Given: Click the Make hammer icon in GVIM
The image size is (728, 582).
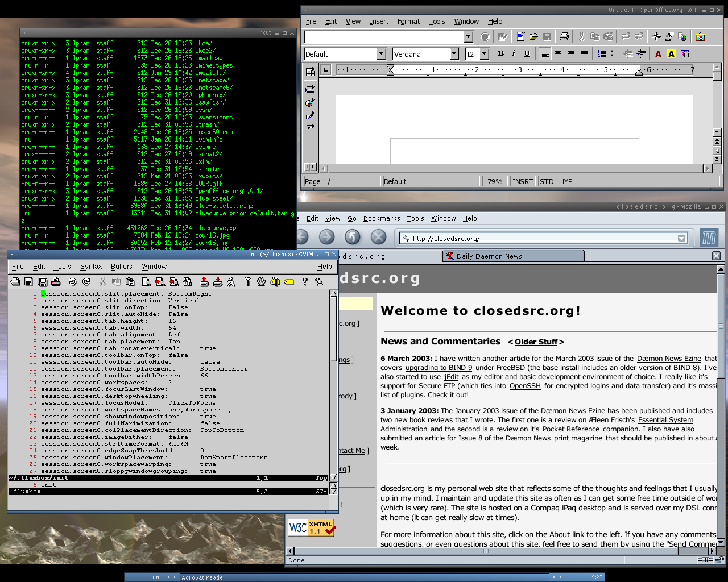Looking at the screenshot, I should pos(247,281).
